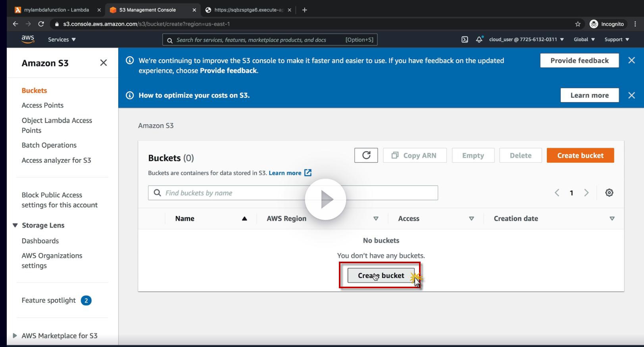
Task: Close the execute-api browser tab
Action: click(x=289, y=10)
